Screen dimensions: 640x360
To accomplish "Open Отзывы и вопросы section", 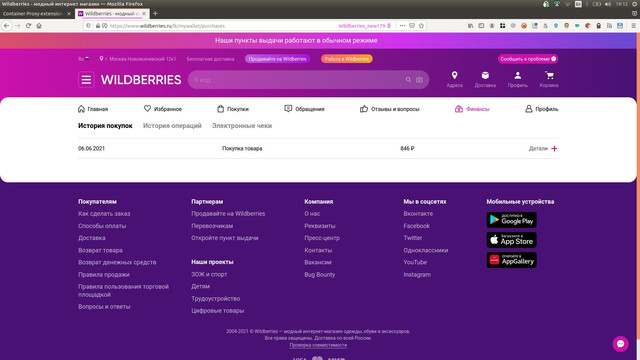I will 389,109.
